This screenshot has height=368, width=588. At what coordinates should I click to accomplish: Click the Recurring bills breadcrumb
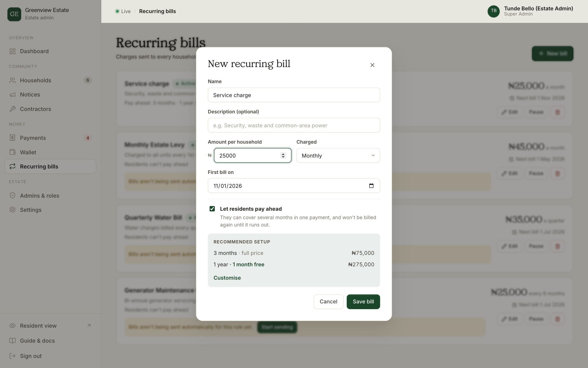[x=157, y=11]
